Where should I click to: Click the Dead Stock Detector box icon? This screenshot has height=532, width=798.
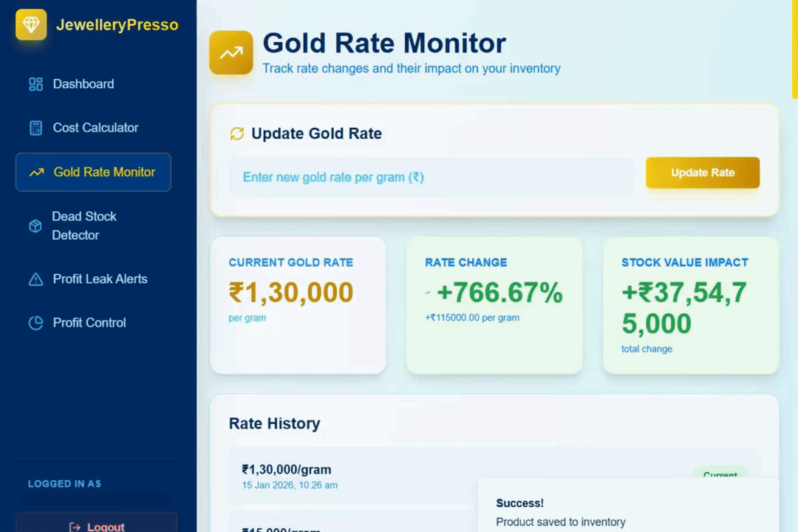[x=35, y=226]
